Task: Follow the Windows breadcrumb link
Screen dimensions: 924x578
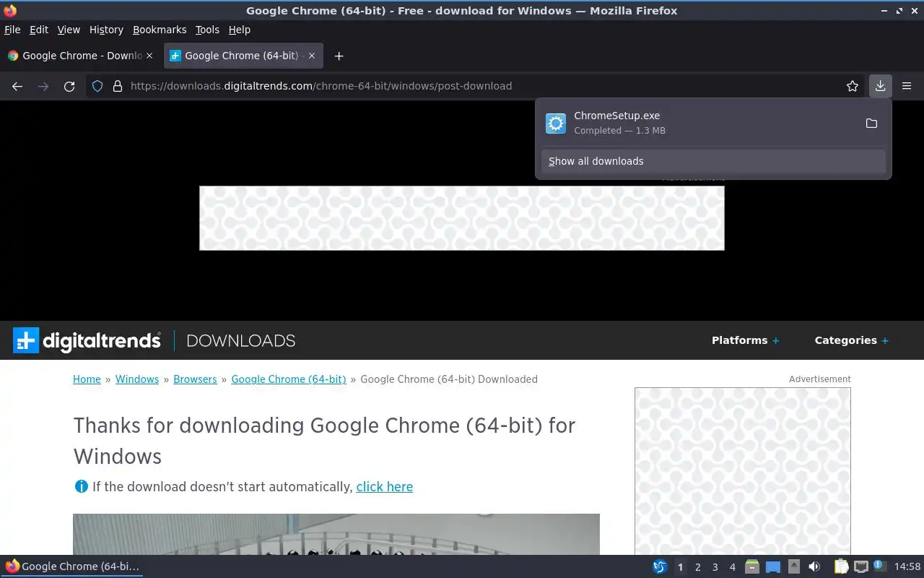Action: coord(137,379)
